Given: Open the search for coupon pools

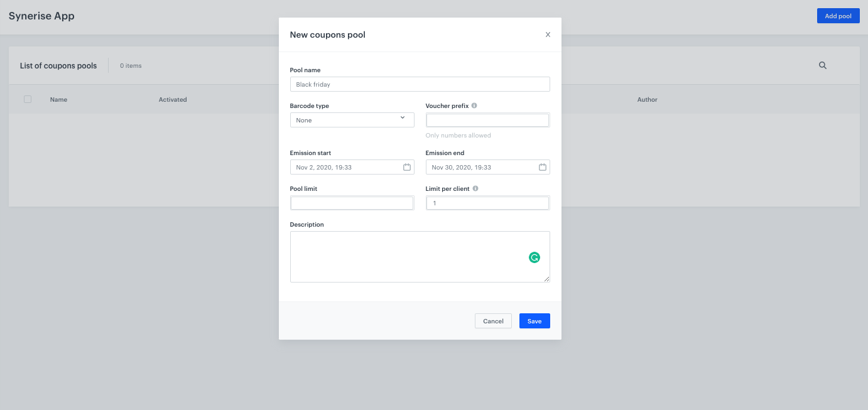Looking at the screenshot, I should pos(823,65).
